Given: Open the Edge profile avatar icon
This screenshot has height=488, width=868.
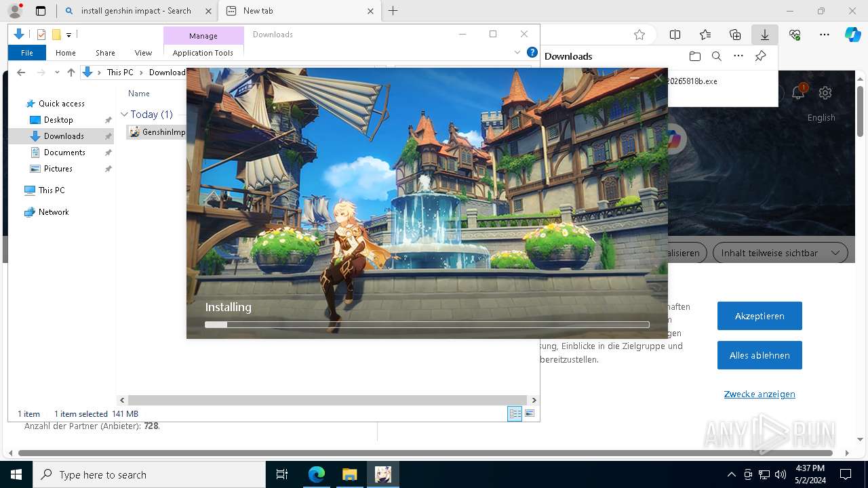Looking at the screenshot, I should pos(14,11).
